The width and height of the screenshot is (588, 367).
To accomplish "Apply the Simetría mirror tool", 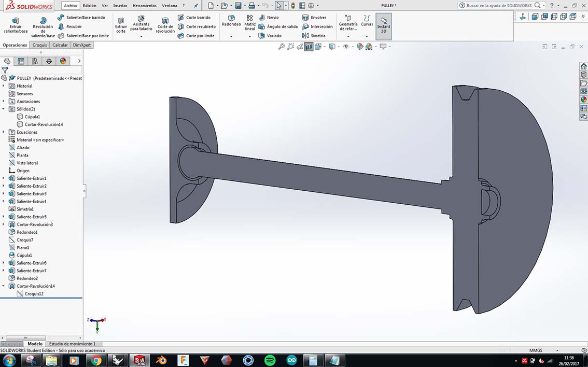I will pyautogui.click(x=314, y=36).
